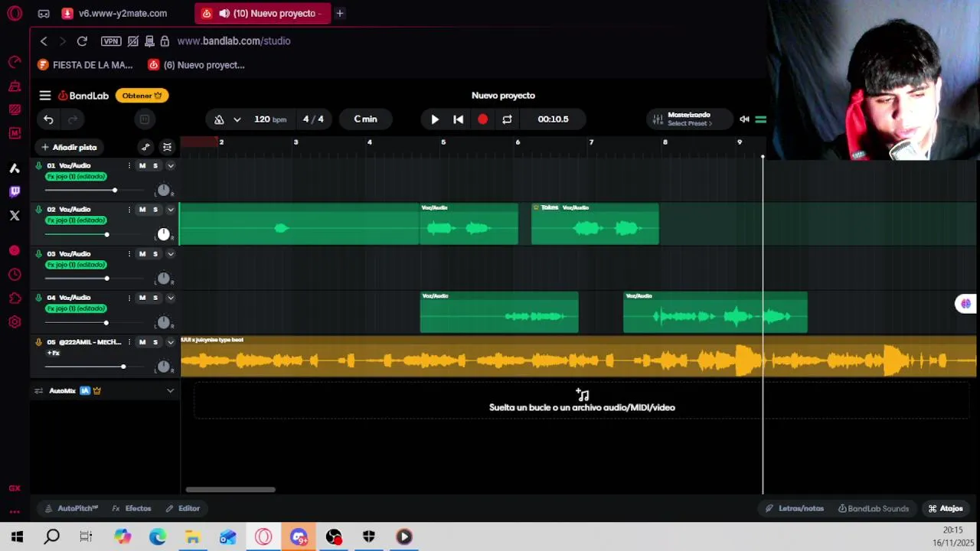
Task: Click the yellow beat clip on track 05
Action: pyautogui.click(x=578, y=357)
